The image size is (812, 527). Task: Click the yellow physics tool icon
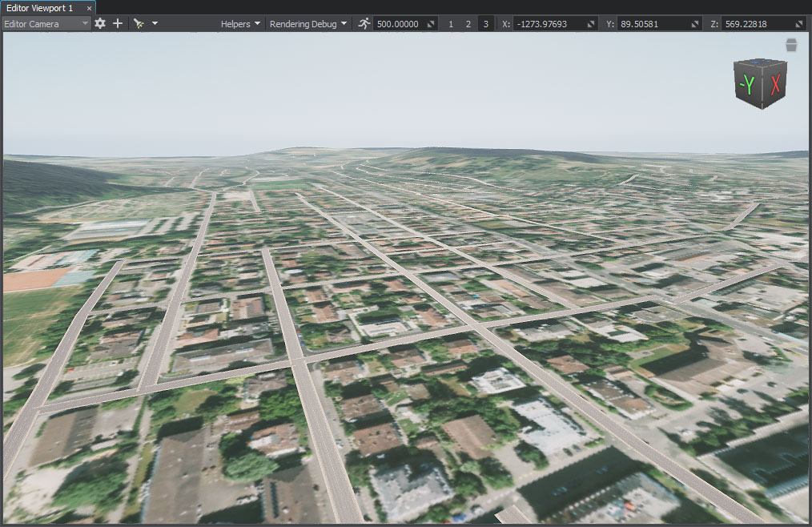(139, 24)
